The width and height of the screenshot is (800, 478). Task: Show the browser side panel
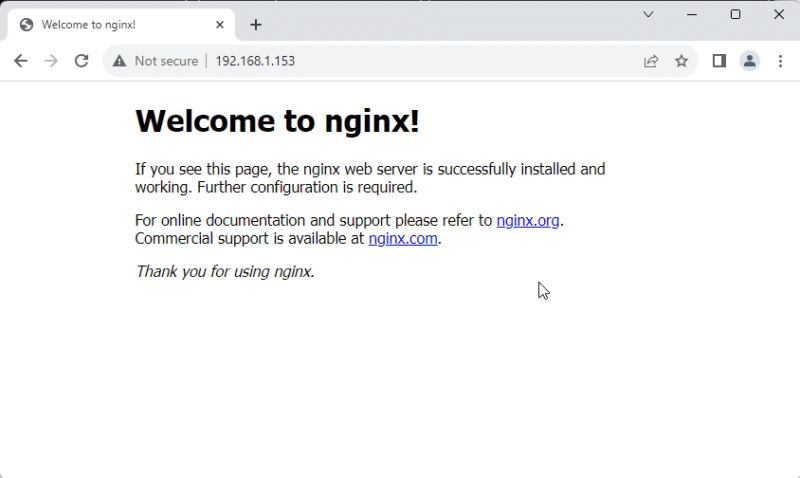(719, 61)
